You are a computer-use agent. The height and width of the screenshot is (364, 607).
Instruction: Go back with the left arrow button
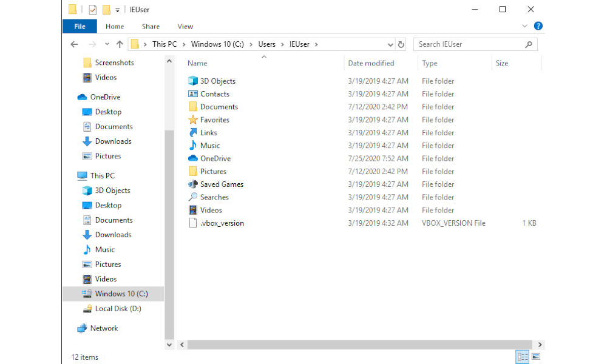pos(74,44)
